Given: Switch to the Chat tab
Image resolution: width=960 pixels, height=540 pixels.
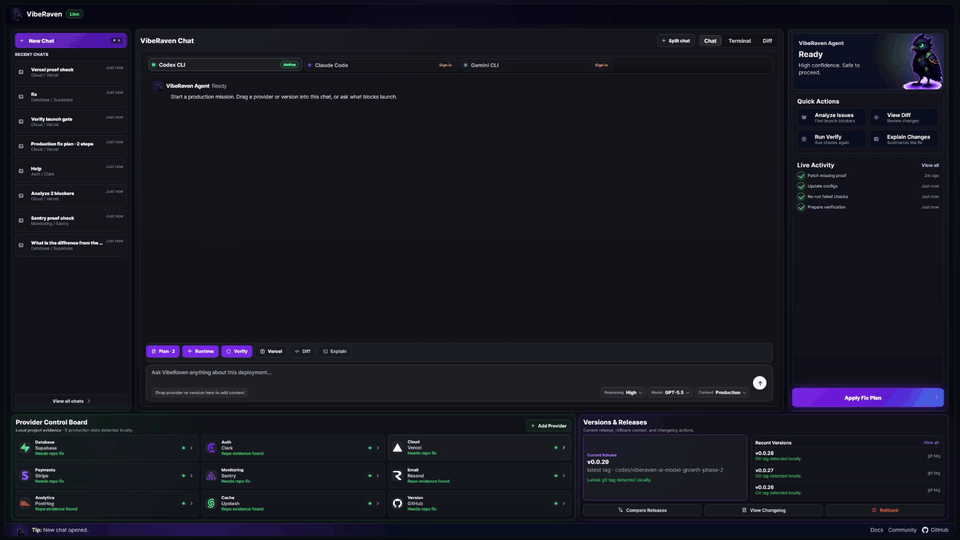Looking at the screenshot, I should tap(710, 41).
